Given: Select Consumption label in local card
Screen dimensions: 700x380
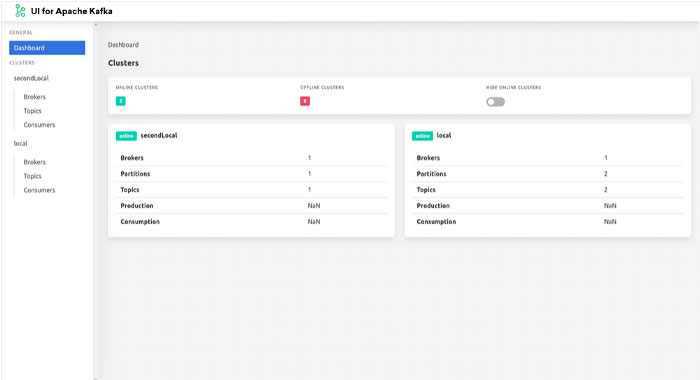Looking at the screenshot, I should pyautogui.click(x=436, y=222).
